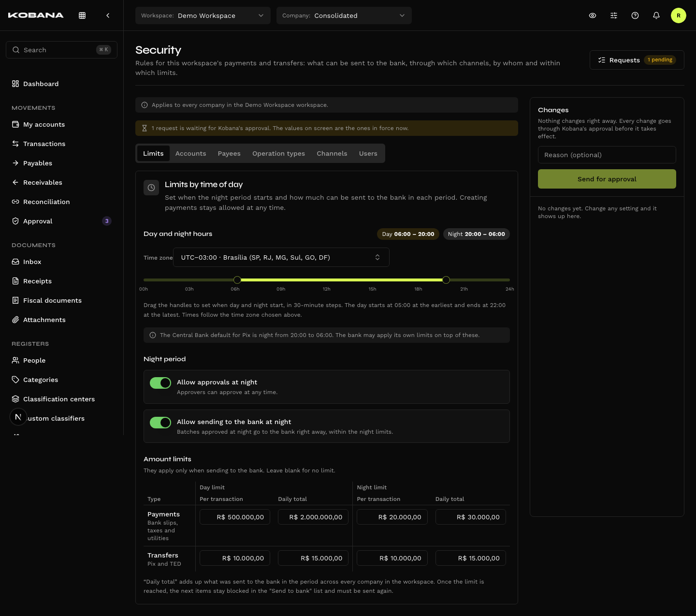696x616 pixels.
Task: Switch to the Operation types tab
Action: [278, 153]
